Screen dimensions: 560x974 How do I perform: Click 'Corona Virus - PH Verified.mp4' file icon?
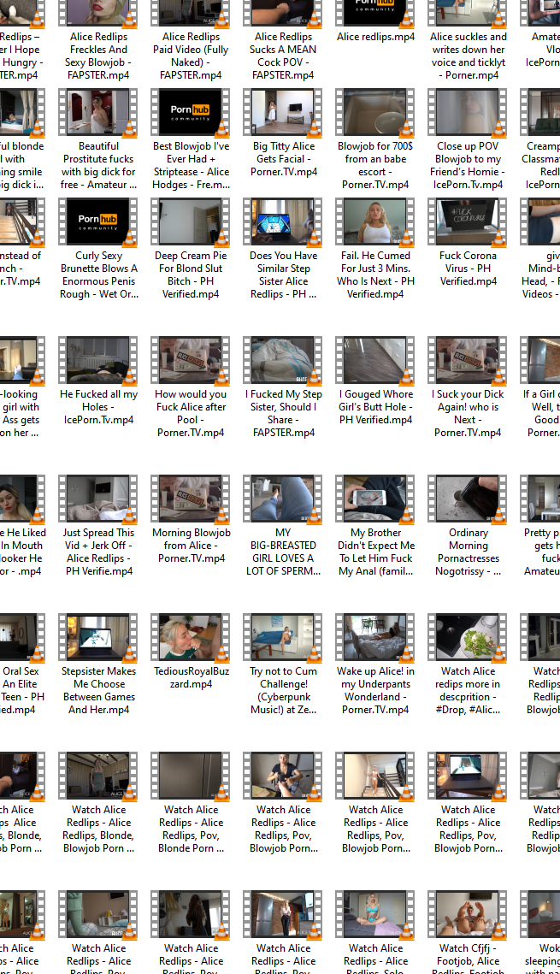pyautogui.click(x=468, y=222)
